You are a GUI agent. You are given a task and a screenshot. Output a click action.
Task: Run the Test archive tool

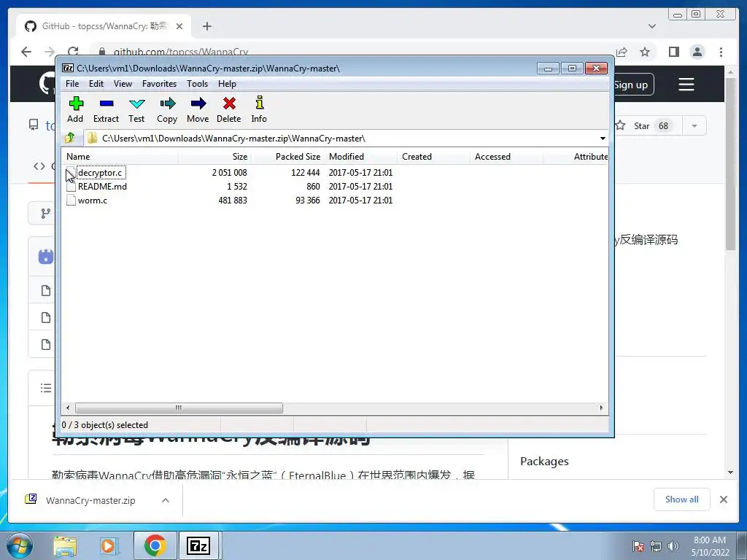coord(136,104)
